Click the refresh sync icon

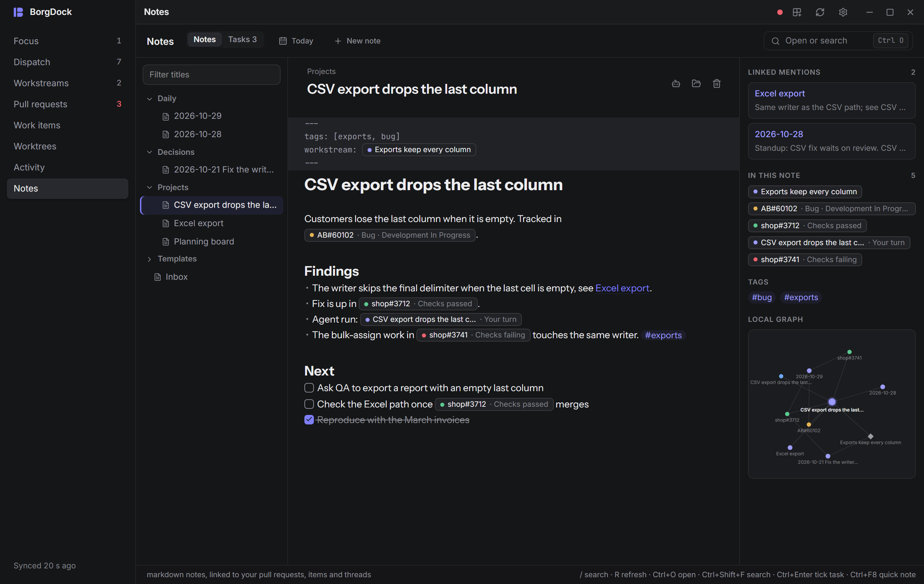coord(820,12)
